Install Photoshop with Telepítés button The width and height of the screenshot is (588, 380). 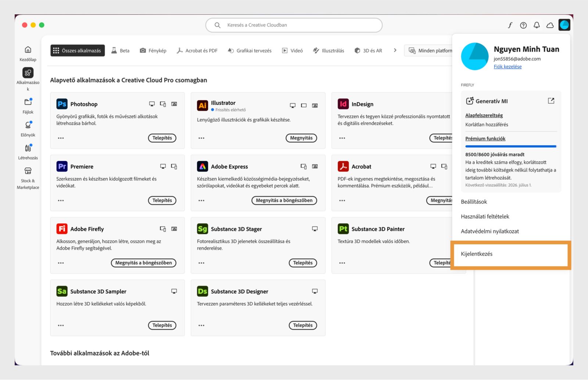[162, 138]
